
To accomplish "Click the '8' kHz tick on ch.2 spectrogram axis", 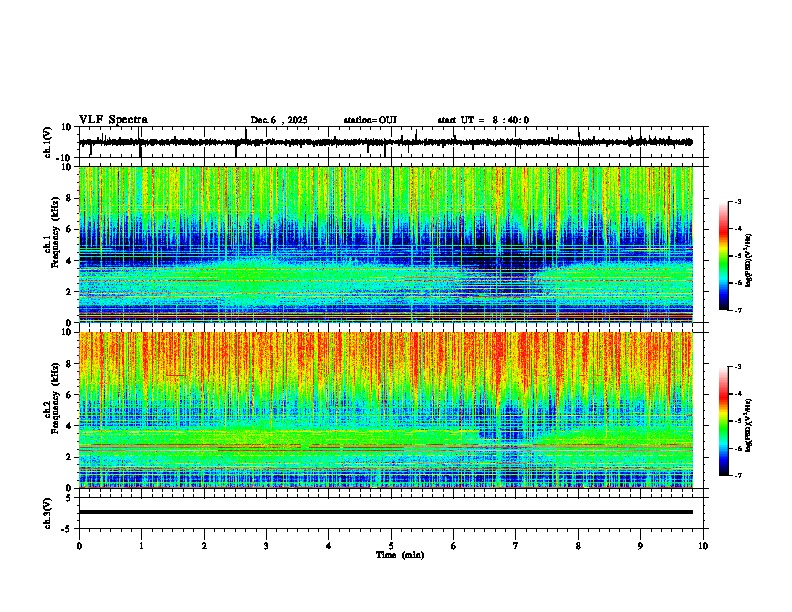I will click(x=70, y=363).
